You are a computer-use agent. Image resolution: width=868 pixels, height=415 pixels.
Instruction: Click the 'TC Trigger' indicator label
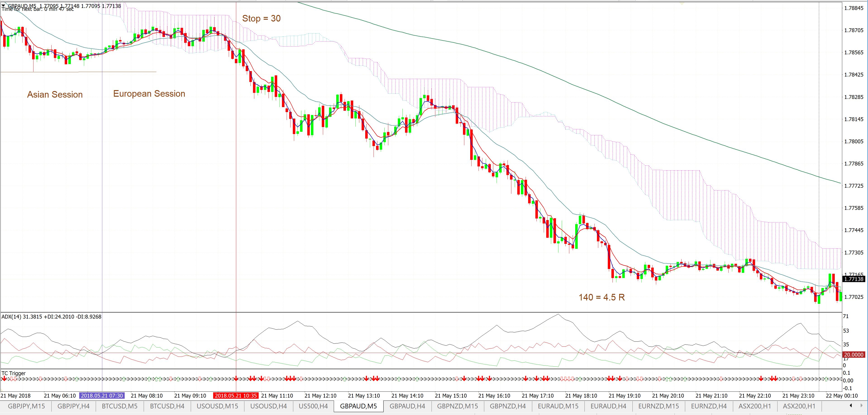14,373
